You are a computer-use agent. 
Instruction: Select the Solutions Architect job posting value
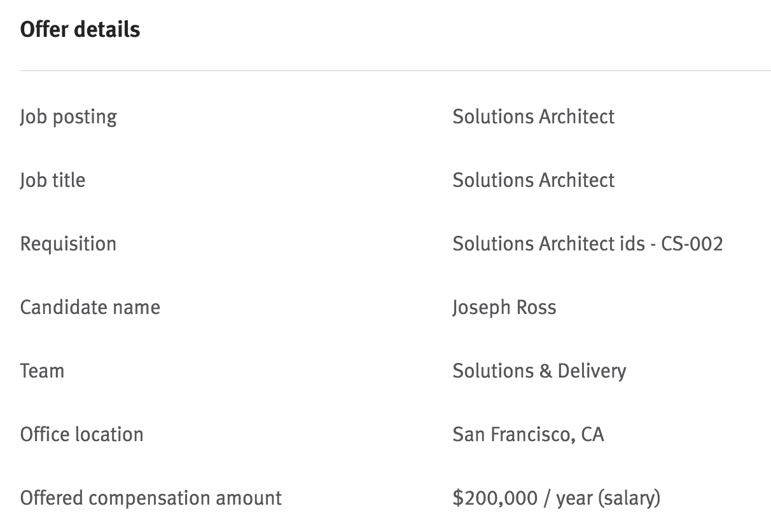pyautogui.click(x=533, y=117)
